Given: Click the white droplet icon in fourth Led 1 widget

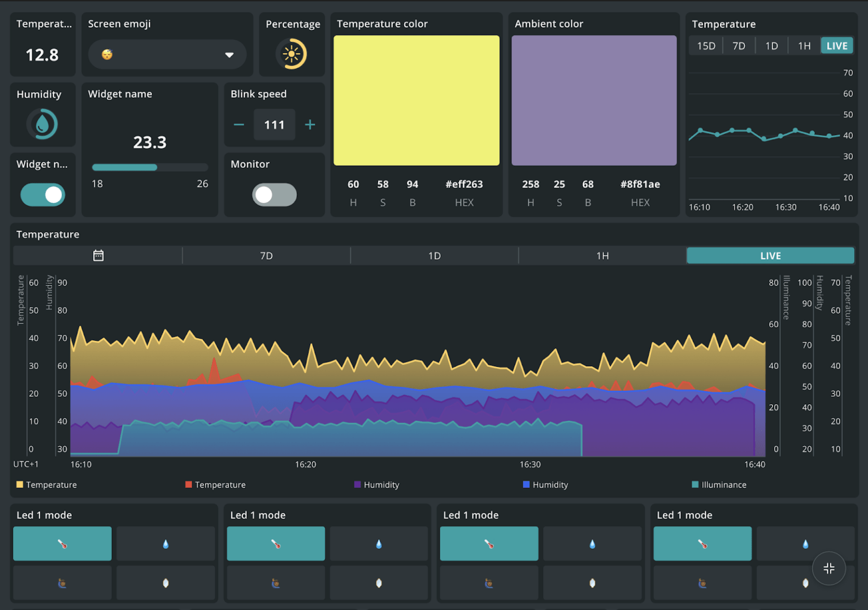Looking at the screenshot, I should tap(805, 582).
